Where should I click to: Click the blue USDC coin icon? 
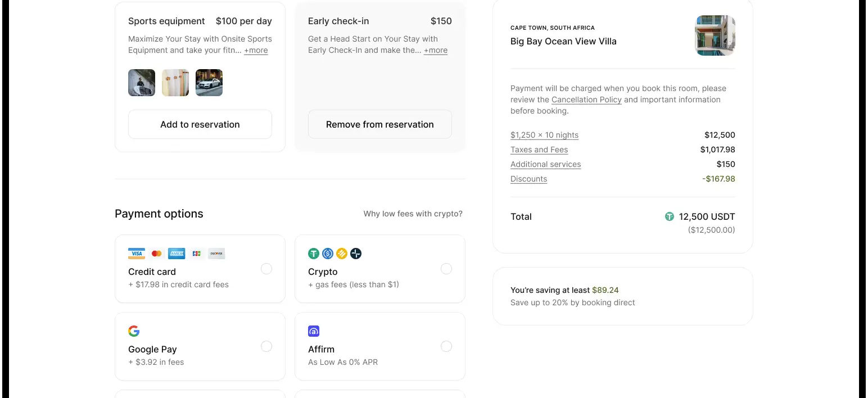point(328,254)
